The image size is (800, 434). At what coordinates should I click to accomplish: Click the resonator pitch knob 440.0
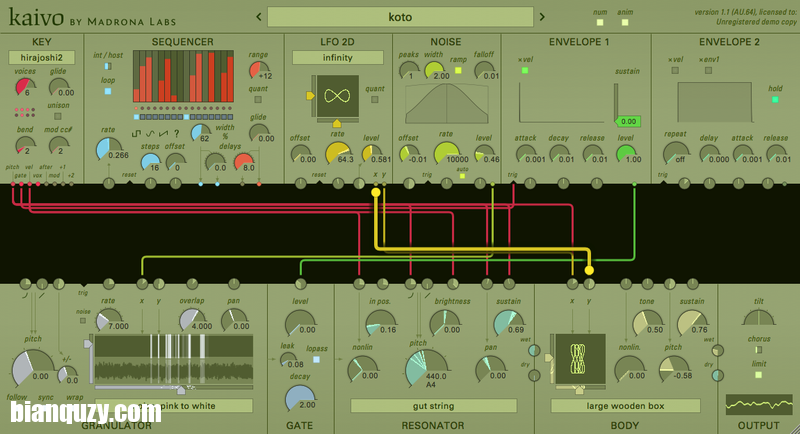coord(426,370)
